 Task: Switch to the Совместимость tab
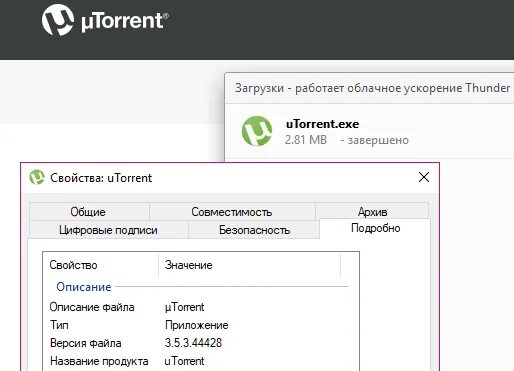(x=232, y=212)
